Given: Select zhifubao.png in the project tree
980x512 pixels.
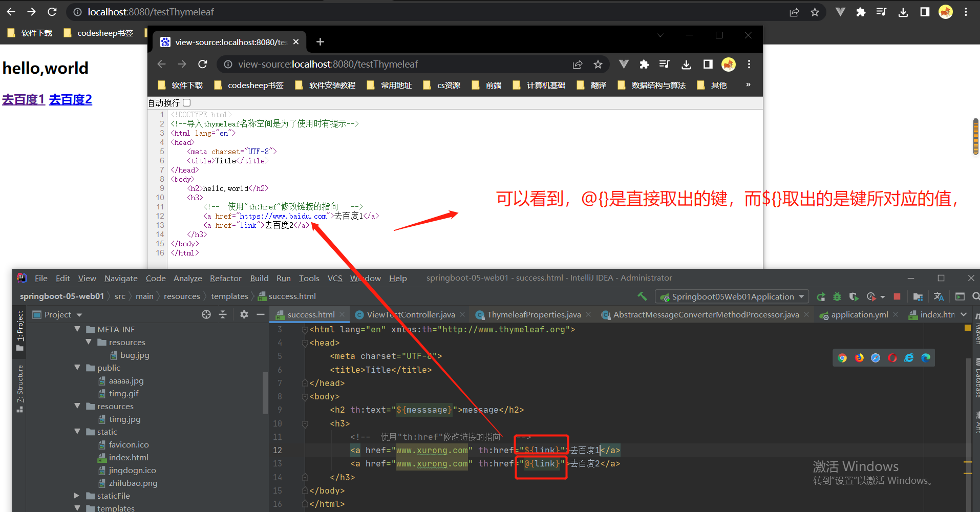Looking at the screenshot, I should [133, 483].
